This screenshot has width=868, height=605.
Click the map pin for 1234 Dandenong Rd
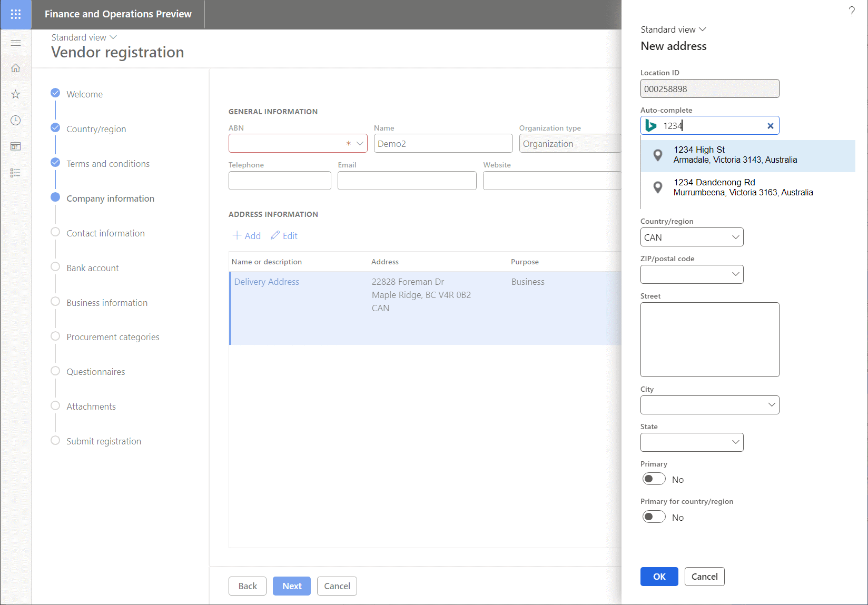(x=658, y=187)
